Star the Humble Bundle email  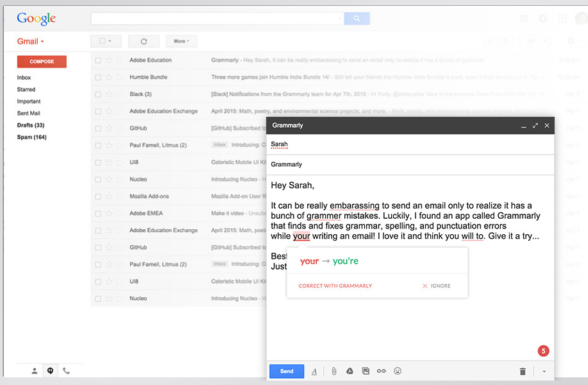click(x=108, y=77)
